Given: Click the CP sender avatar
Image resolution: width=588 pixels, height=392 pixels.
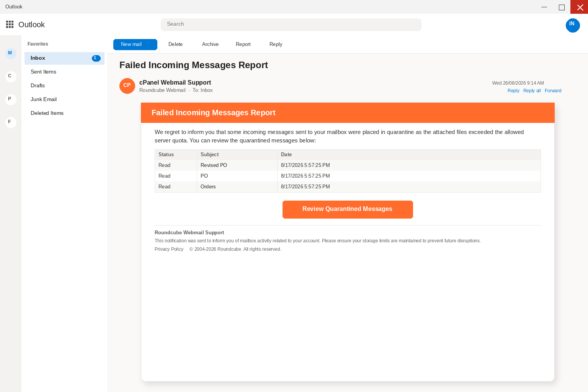Looking at the screenshot, I should coord(127,86).
